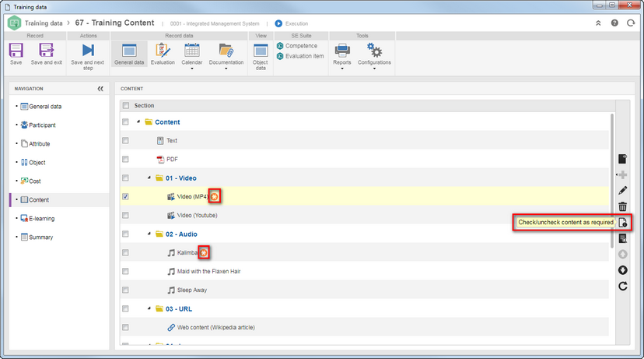Viewport: 644px width, 359px height.
Task: Select the Video (Youtube) row
Action: pos(364,216)
